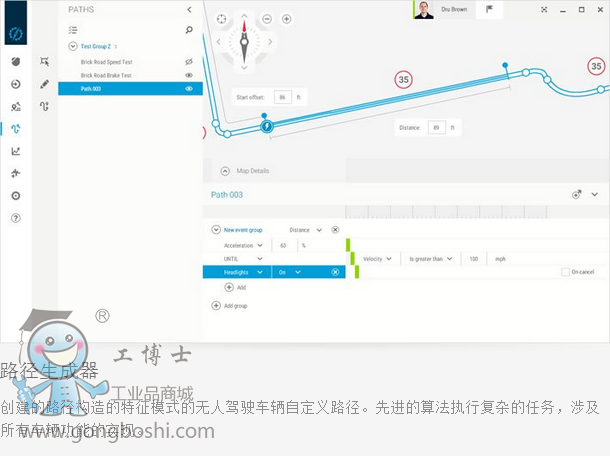Open the help question mark icon

(x=15, y=218)
